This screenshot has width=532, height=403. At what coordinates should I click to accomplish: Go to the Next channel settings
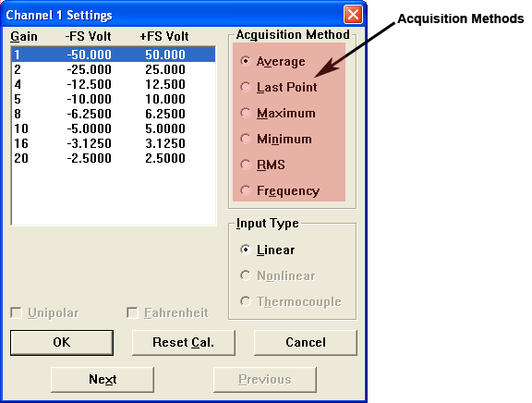pyautogui.click(x=103, y=379)
